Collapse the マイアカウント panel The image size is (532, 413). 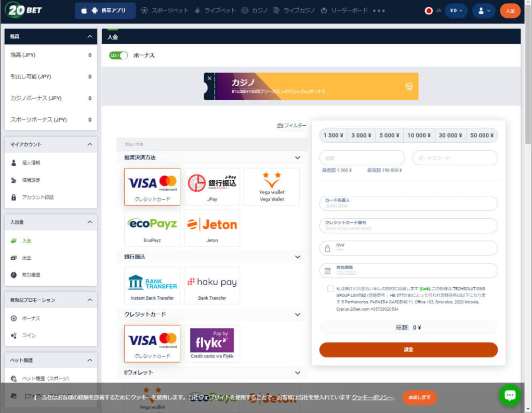[89, 144]
